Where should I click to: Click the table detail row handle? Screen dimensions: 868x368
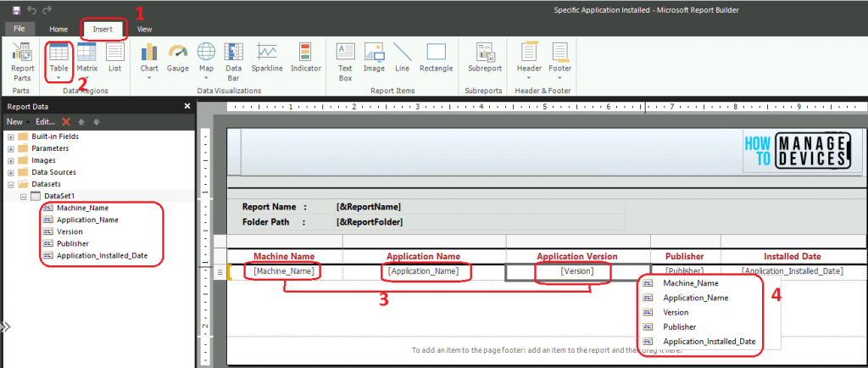(x=220, y=271)
